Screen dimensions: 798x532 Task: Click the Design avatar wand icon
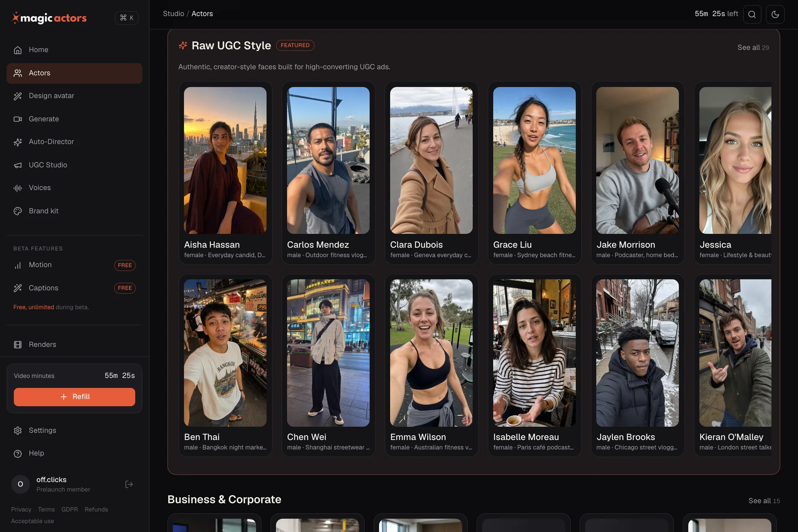18,96
